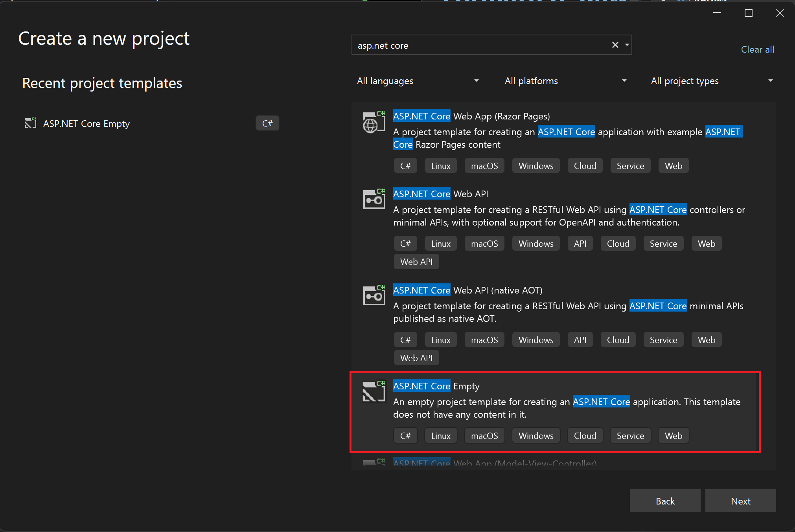
Task: Click the ASP.NET Core Web API template icon
Action: coord(373,199)
